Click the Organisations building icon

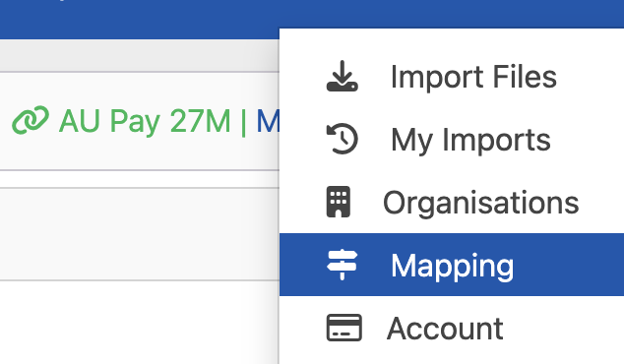tap(339, 202)
